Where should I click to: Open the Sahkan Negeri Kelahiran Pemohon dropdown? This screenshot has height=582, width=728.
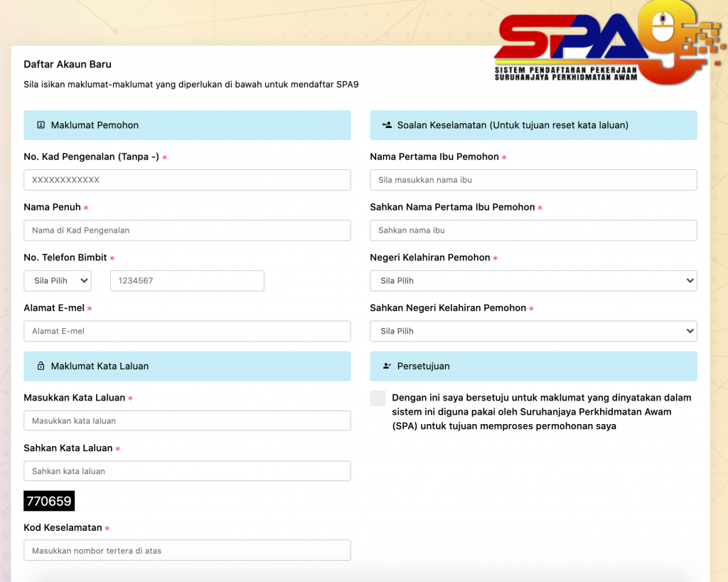point(533,331)
